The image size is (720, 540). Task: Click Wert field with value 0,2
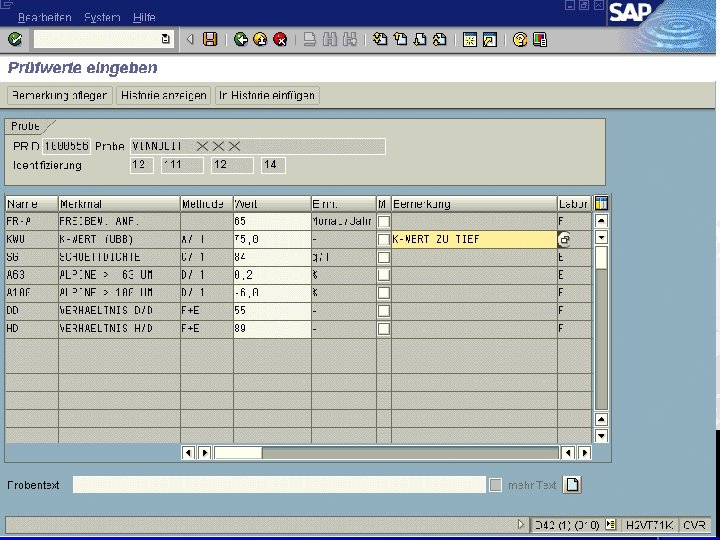coord(272,275)
